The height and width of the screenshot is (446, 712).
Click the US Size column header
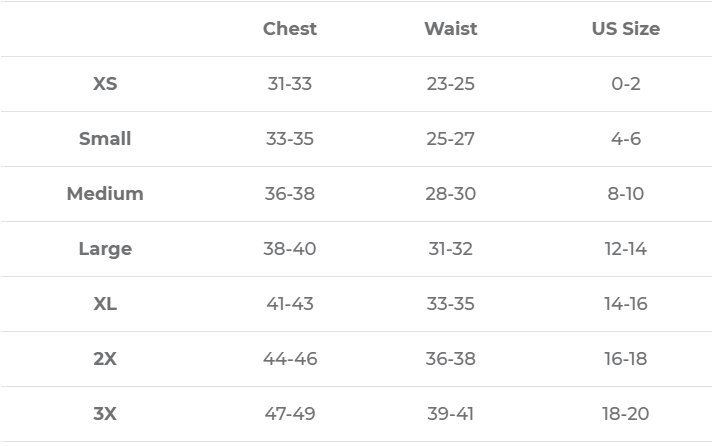point(625,29)
